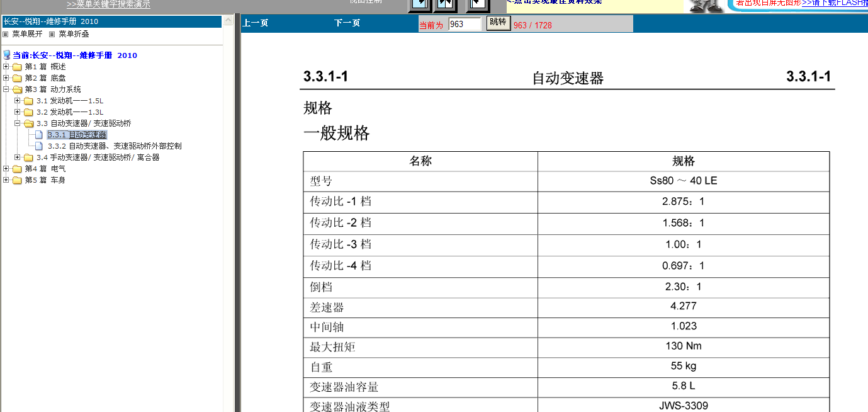Open the 3.3.1 自动变速器 page label
This screenshot has width=868, height=412.
point(77,135)
